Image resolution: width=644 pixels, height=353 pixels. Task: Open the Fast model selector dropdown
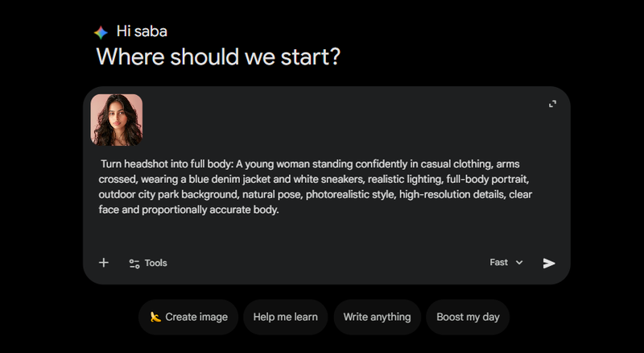(506, 263)
